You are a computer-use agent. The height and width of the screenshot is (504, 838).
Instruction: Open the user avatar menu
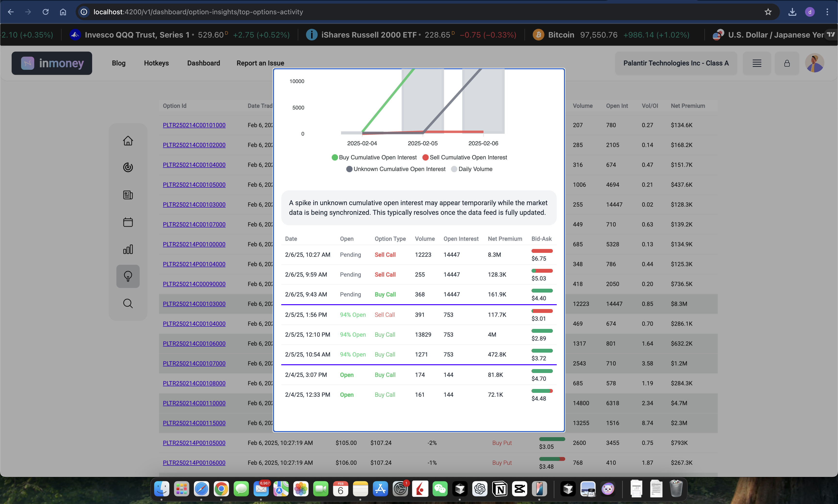pyautogui.click(x=814, y=63)
